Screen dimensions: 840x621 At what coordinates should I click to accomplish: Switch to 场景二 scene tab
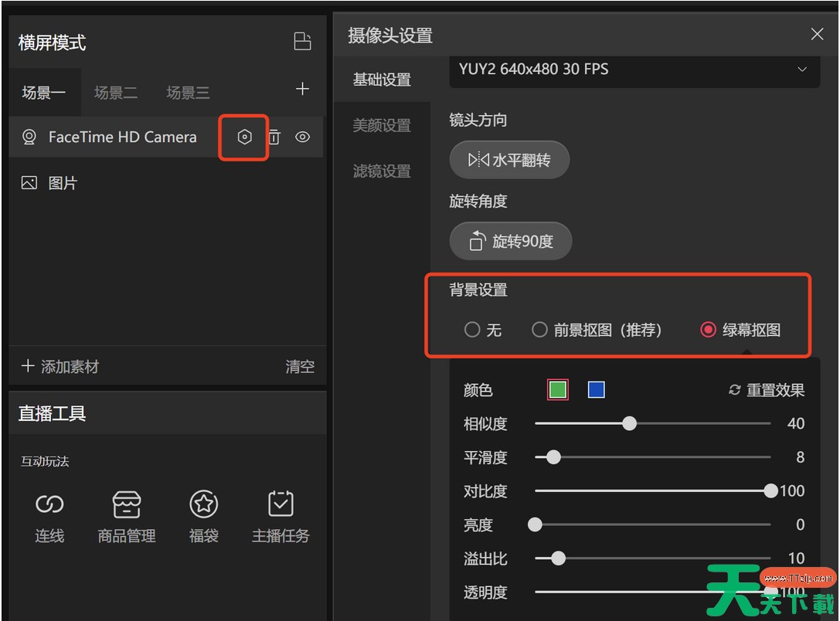click(x=116, y=93)
